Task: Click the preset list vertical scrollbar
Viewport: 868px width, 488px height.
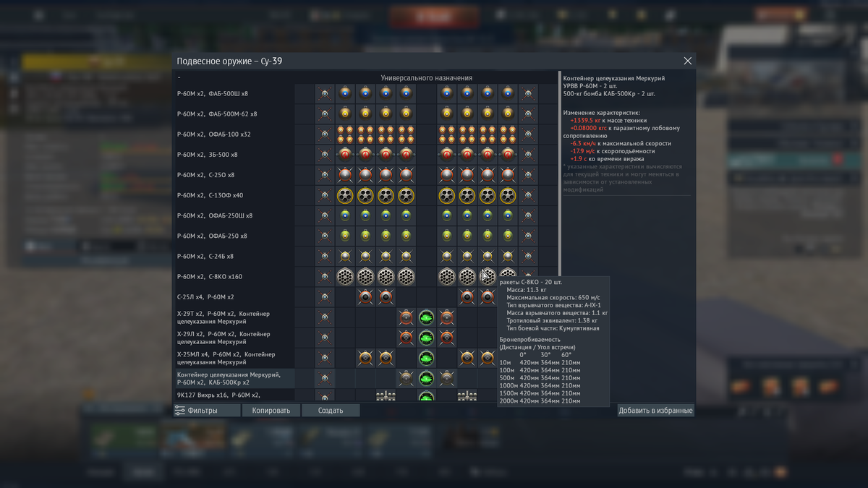Action: (x=558, y=174)
